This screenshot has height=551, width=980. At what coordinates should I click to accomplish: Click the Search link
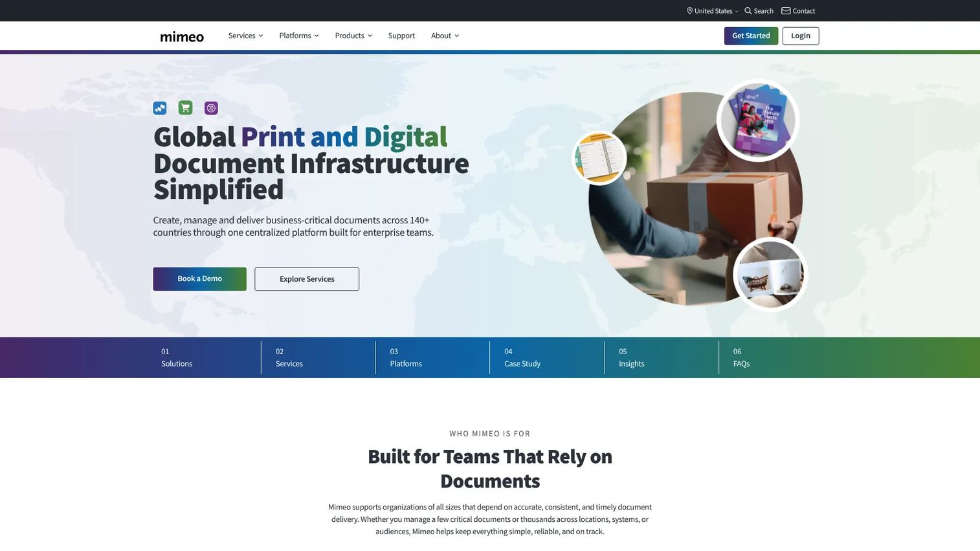coord(759,11)
